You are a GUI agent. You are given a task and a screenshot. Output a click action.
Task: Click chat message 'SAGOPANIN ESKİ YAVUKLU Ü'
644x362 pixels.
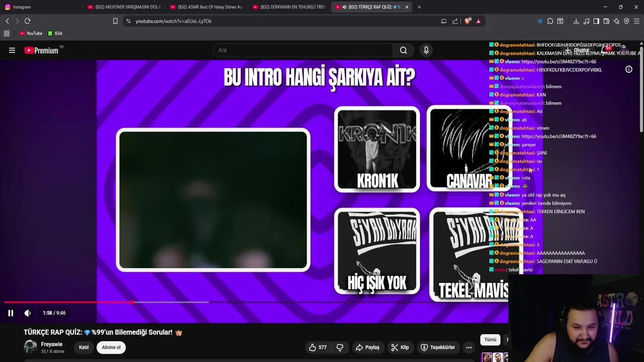(567, 261)
